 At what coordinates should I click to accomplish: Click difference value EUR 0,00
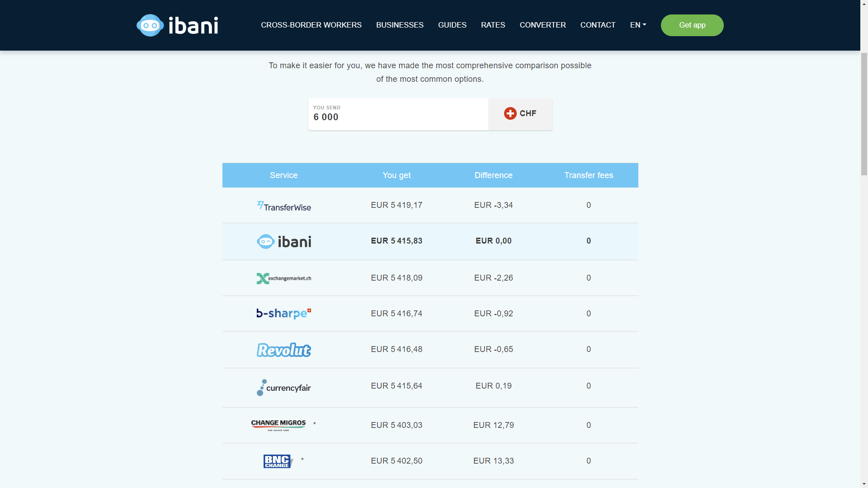(494, 241)
